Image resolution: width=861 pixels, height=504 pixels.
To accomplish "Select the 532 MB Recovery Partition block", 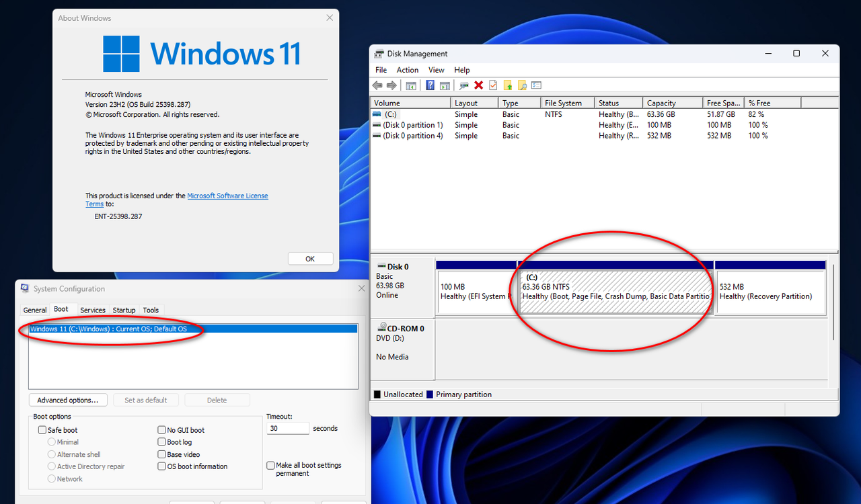I will pos(771,292).
